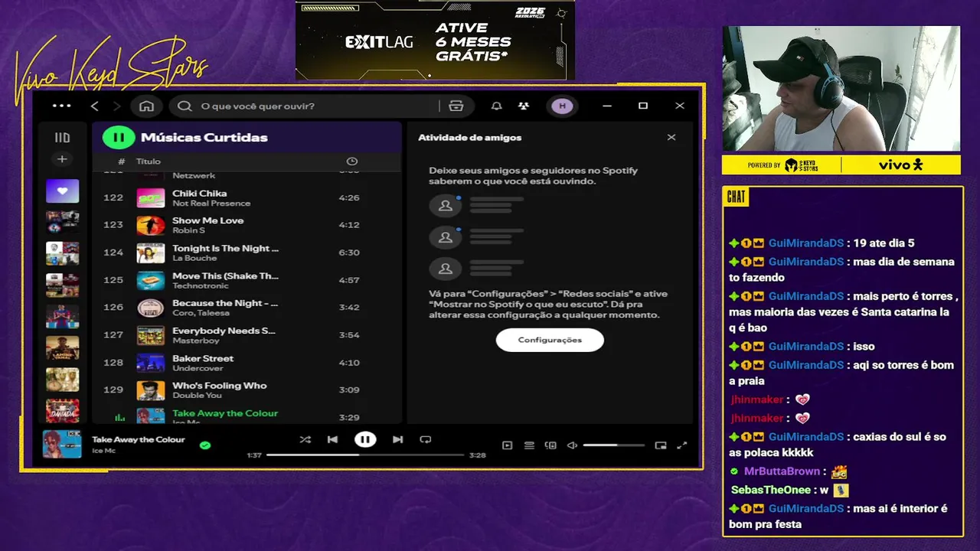This screenshot has height=551, width=980.
Task: Open the Now Playing view icon
Action: coord(507,445)
